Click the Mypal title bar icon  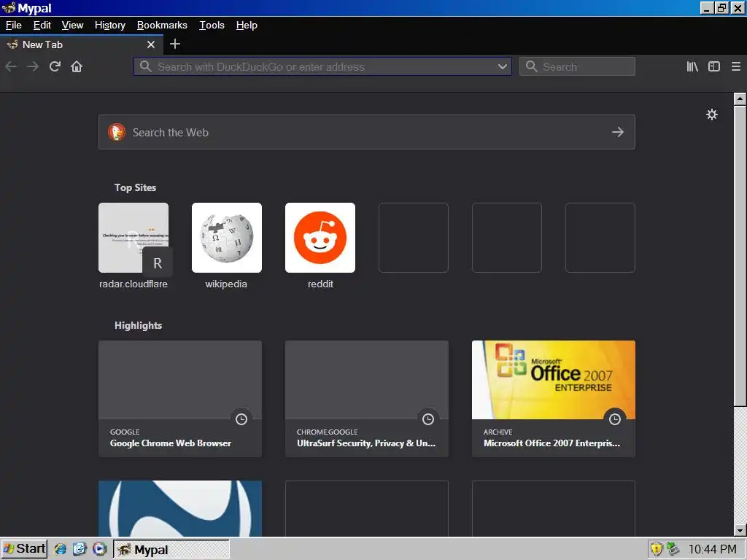pyautogui.click(x=9, y=8)
